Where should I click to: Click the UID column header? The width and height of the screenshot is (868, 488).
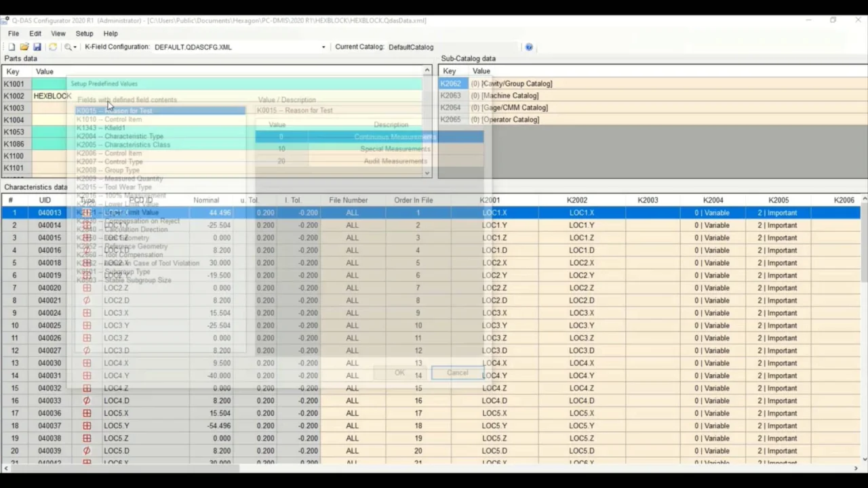pos(45,200)
